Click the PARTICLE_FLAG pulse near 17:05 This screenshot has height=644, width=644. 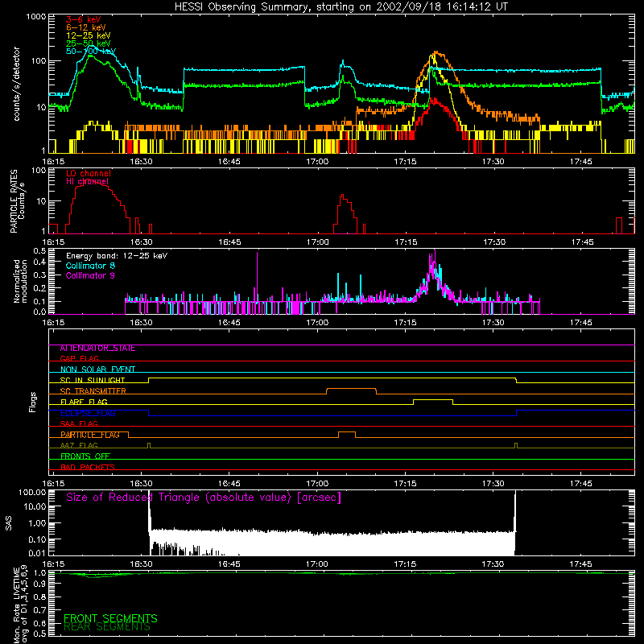point(347,432)
